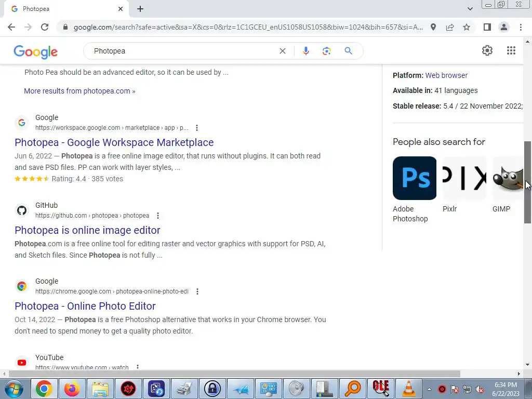532x399 pixels.
Task: Click People also search for heading
Action: point(438,142)
